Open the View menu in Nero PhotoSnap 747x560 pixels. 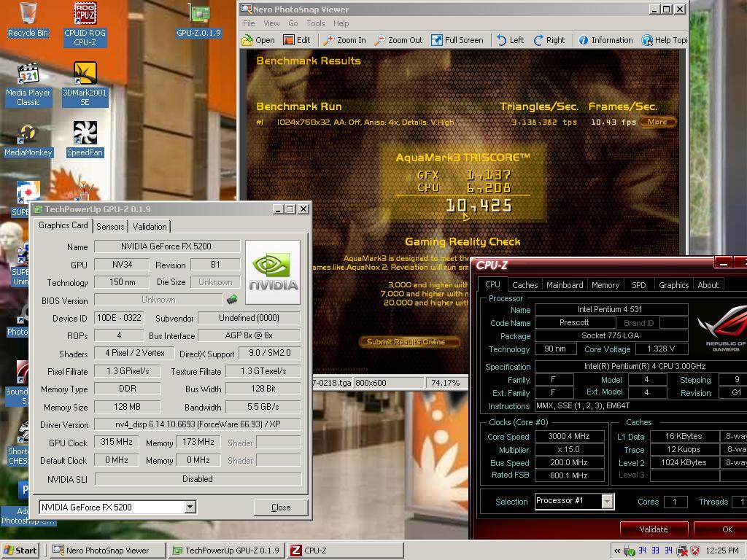(271, 23)
